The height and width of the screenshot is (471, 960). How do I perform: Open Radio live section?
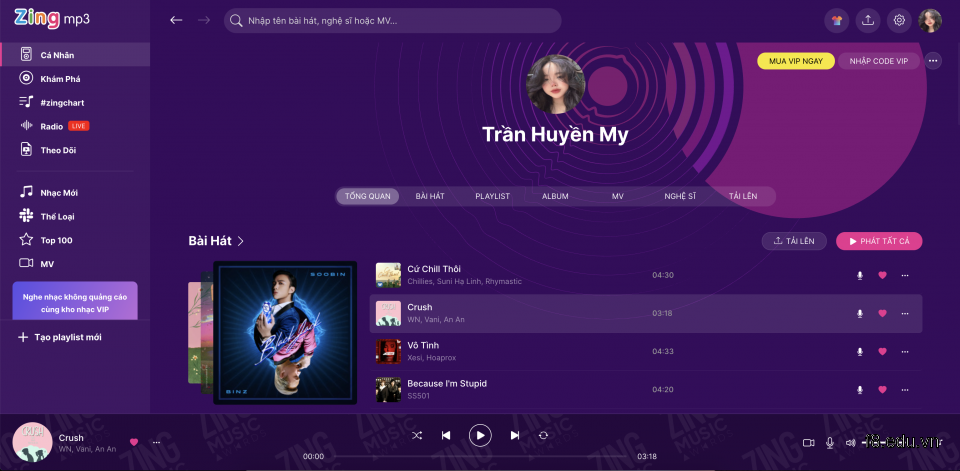tap(75, 126)
